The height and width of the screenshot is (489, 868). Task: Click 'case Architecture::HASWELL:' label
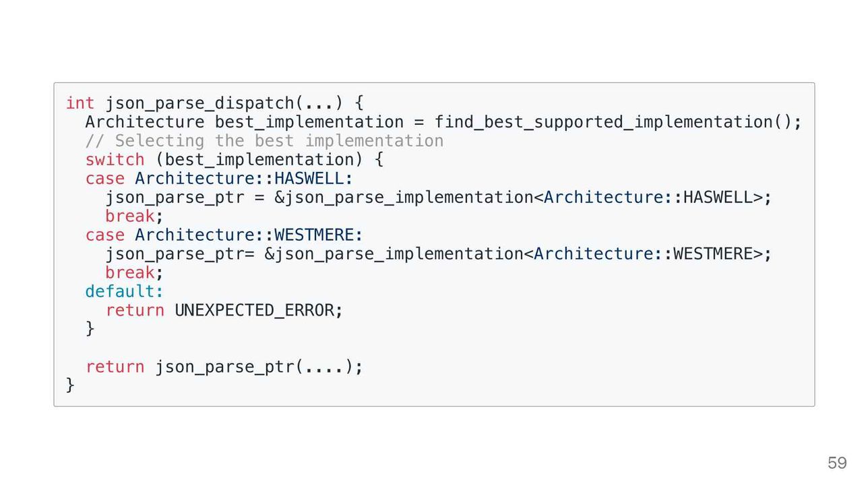pyautogui.click(x=219, y=179)
